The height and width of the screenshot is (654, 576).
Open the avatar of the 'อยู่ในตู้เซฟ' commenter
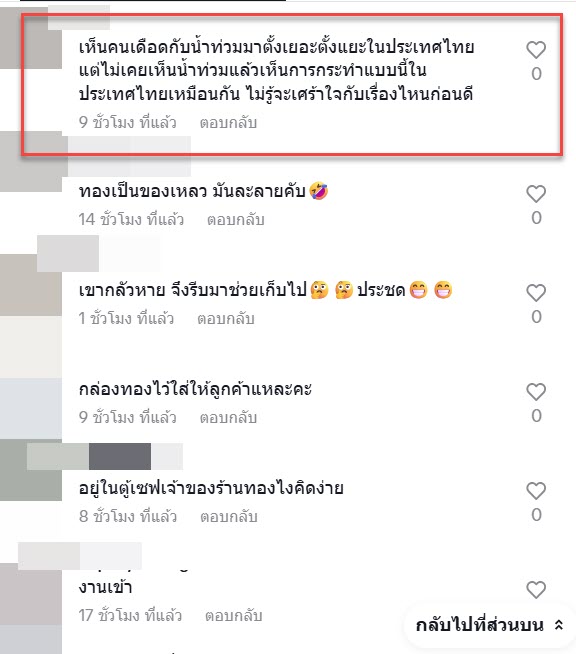tap(31, 470)
